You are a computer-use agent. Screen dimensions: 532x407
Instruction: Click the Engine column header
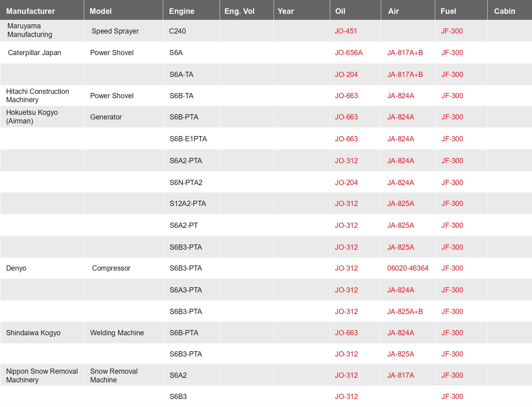click(x=182, y=11)
